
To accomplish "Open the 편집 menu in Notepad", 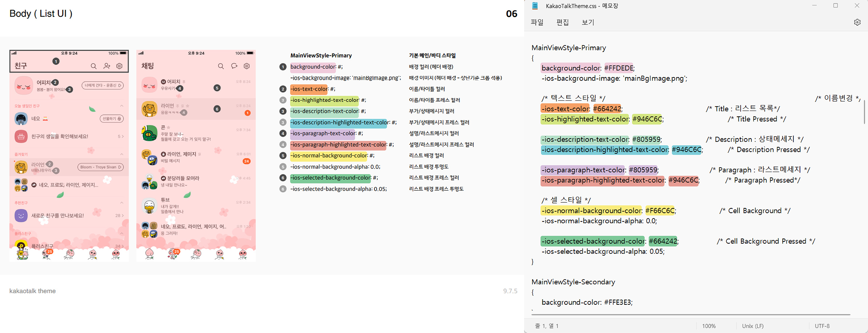I will tap(562, 22).
